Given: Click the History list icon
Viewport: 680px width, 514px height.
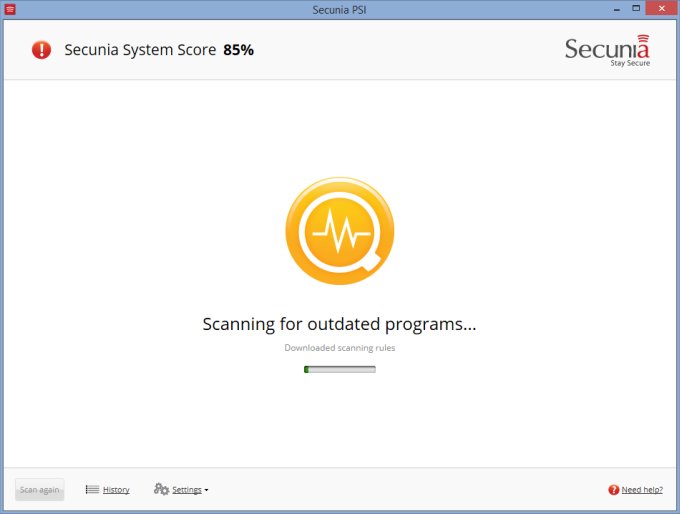Looking at the screenshot, I should (92, 489).
